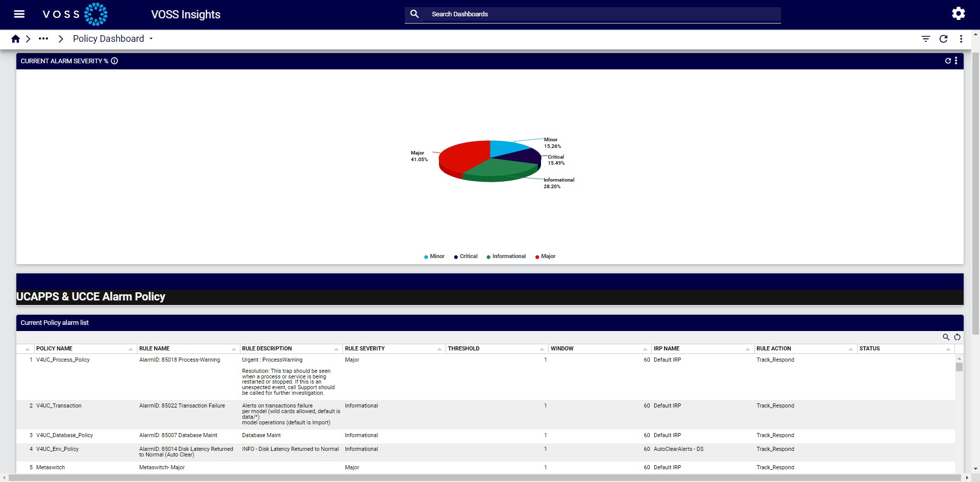Select the V4UC_Transaction row cell
Image resolution: width=980 pixels, height=482 pixels.
[x=59, y=406]
